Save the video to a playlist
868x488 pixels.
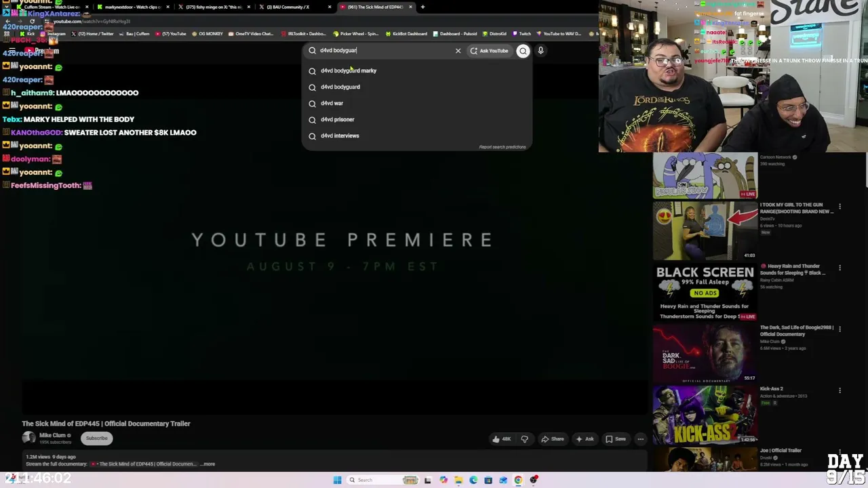(x=616, y=439)
